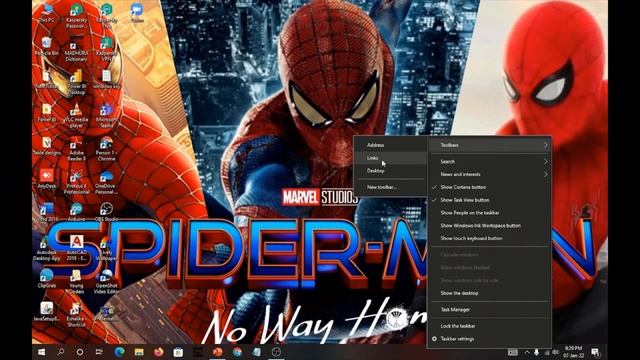Open the This PC desktop icon

point(47,13)
